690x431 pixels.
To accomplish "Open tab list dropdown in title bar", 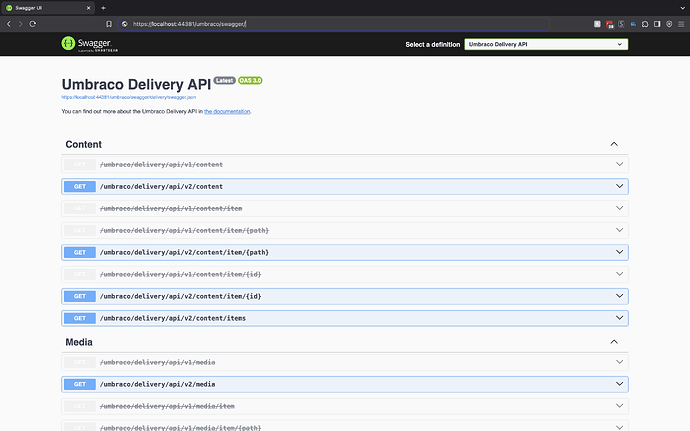I will click(683, 8).
